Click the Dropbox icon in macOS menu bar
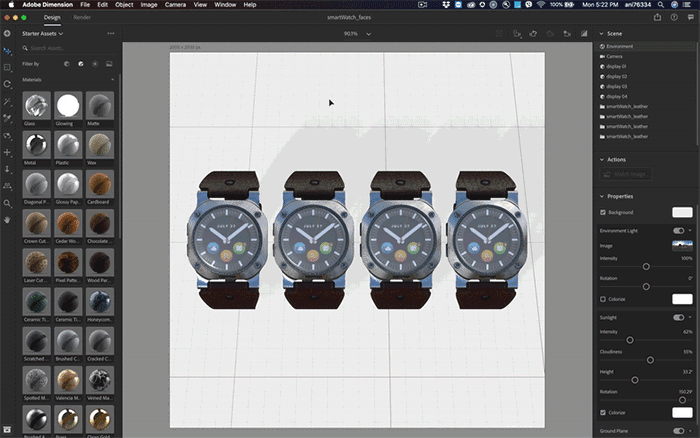 point(446,4)
